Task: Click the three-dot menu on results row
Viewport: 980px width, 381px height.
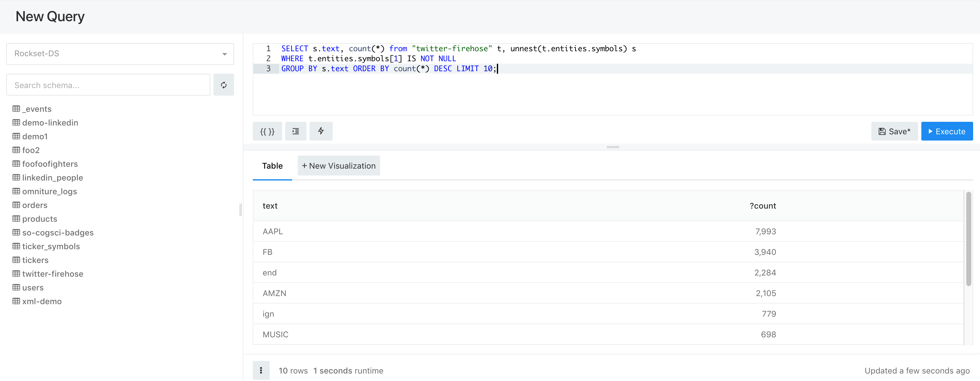Action: [261, 369]
